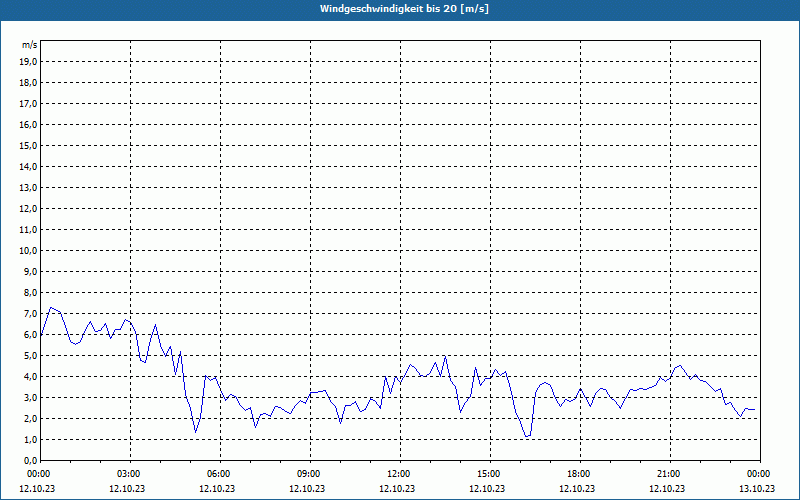Click the 21:00 time axis label
The height and width of the screenshot is (500, 800).
tap(670, 474)
